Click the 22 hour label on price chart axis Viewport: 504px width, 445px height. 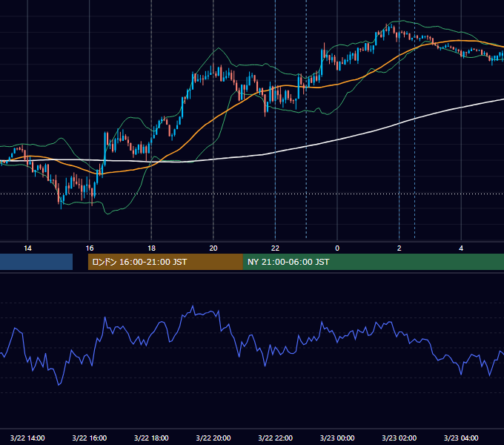275,248
